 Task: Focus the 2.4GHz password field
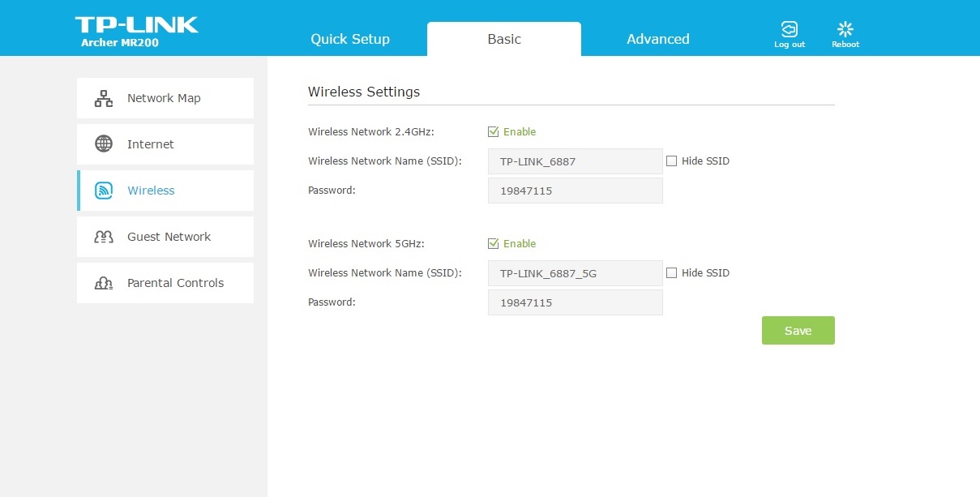point(575,191)
